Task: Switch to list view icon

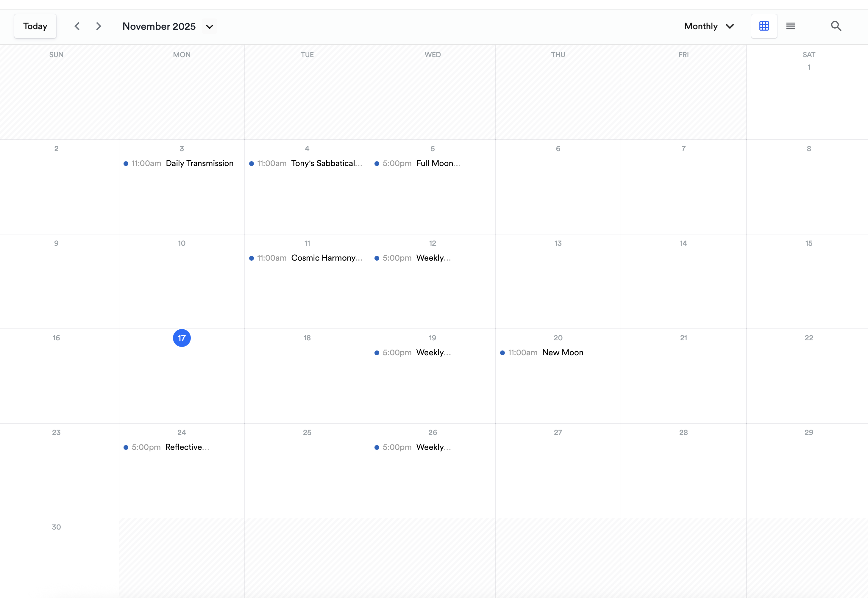Action: click(790, 26)
